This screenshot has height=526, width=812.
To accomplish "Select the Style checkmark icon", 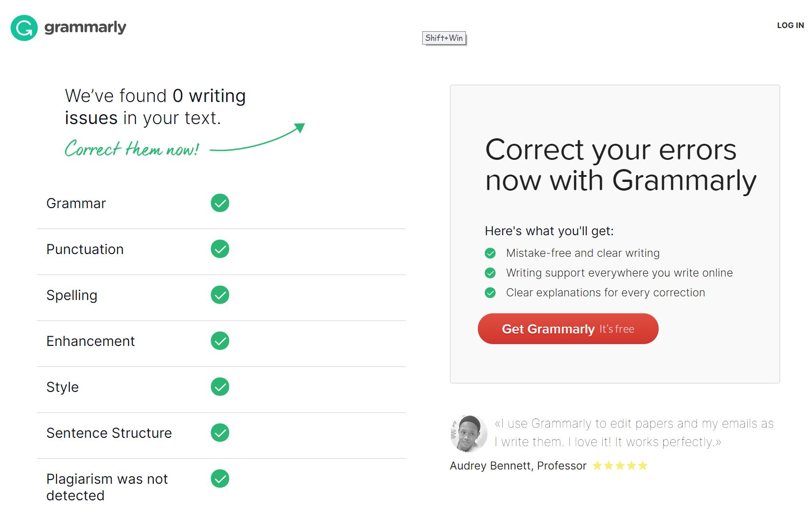I will coord(220,387).
